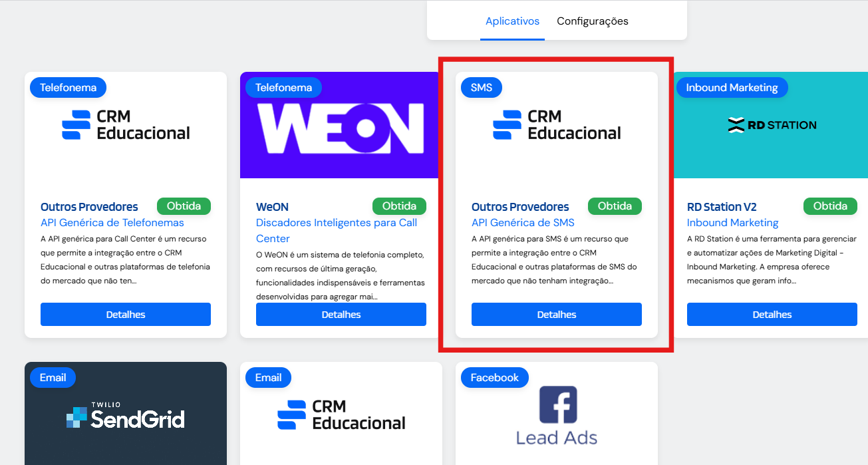The height and width of the screenshot is (465, 868).
Task: Select the Facebook category badge
Action: point(494,377)
